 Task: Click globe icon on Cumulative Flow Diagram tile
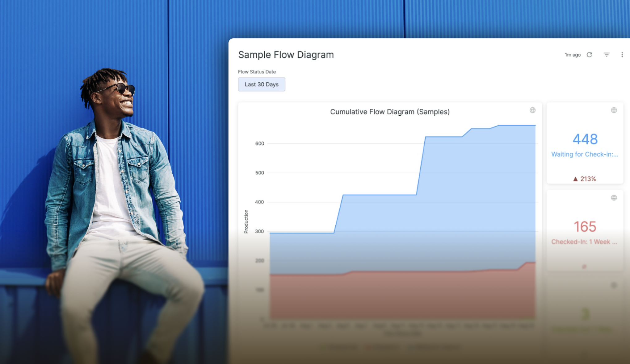tap(532, 110)
